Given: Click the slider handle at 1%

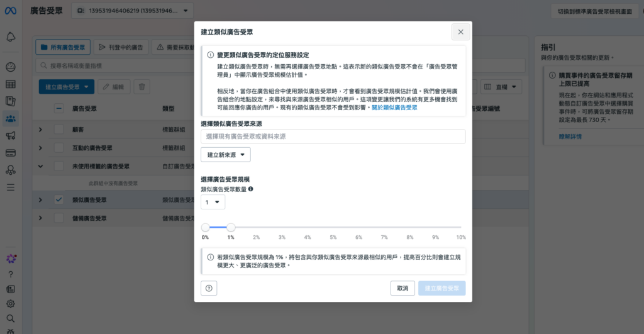Looking at the screenshot, I should 231,227.
